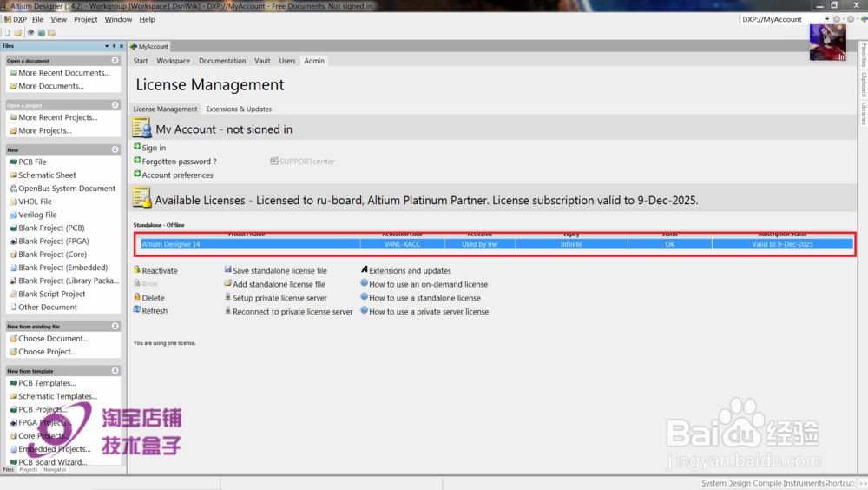Switch to the Start tab

pyautogui.click(x=141, y=61)
